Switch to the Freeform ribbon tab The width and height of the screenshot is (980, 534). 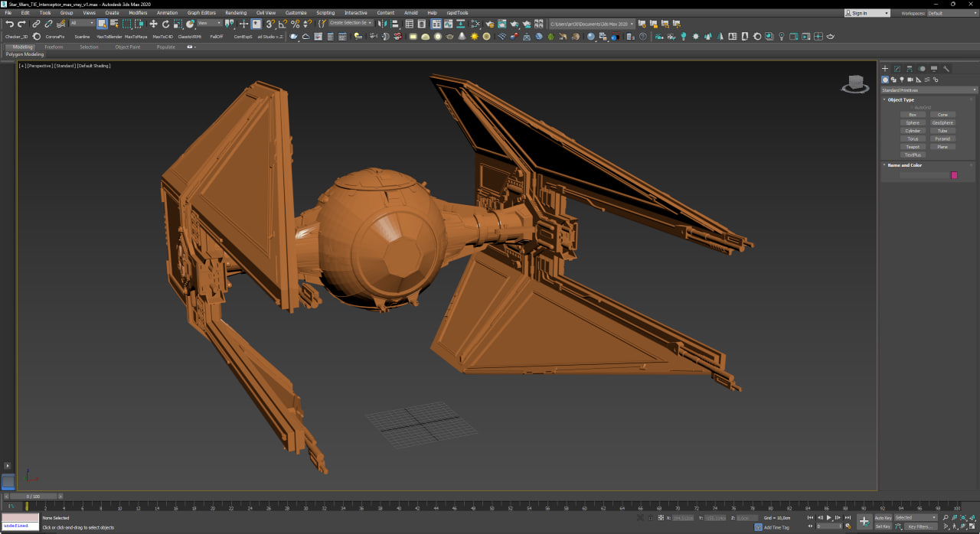(54, 47)
